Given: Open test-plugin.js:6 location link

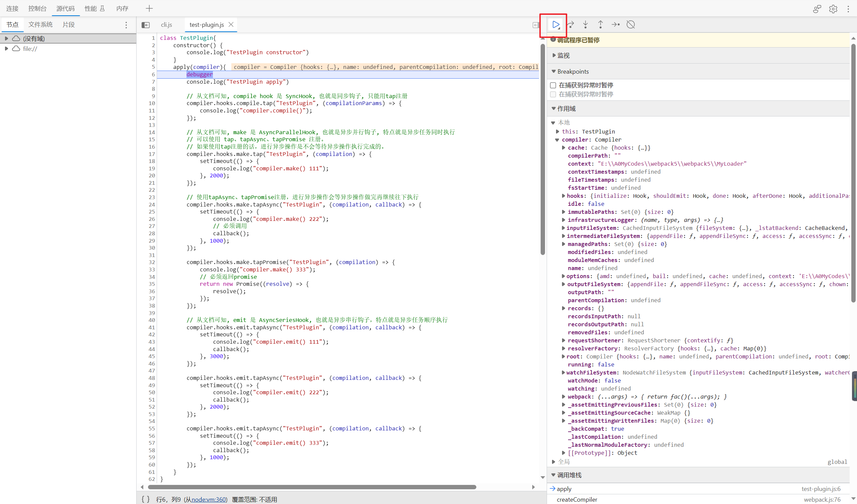Looking at the screenshot, I should (x=821, y=489).
